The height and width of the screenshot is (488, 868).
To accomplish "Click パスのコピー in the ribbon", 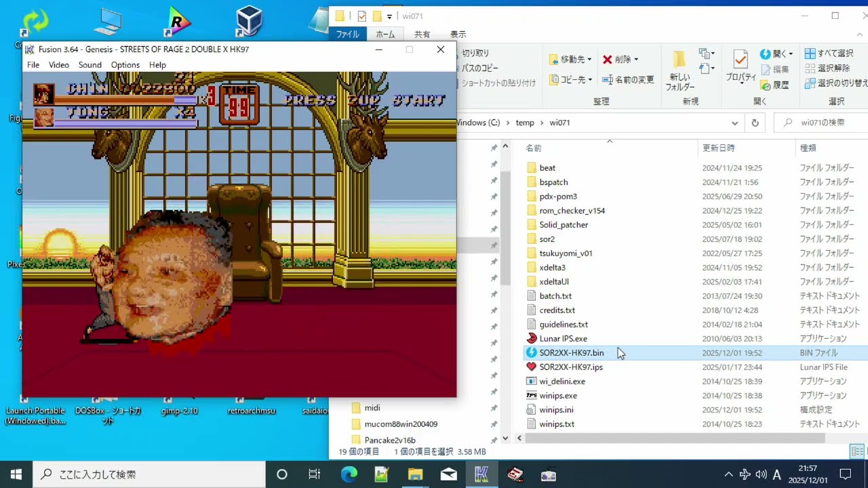I will click(x=480, y=68).
